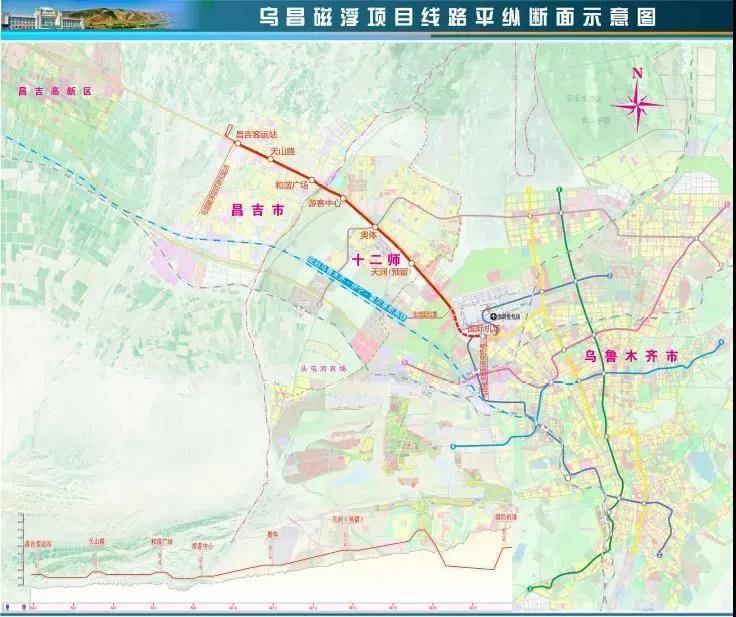Click the 和谐广场 station label on map
The image size is (736, 617).
(291, 185)
